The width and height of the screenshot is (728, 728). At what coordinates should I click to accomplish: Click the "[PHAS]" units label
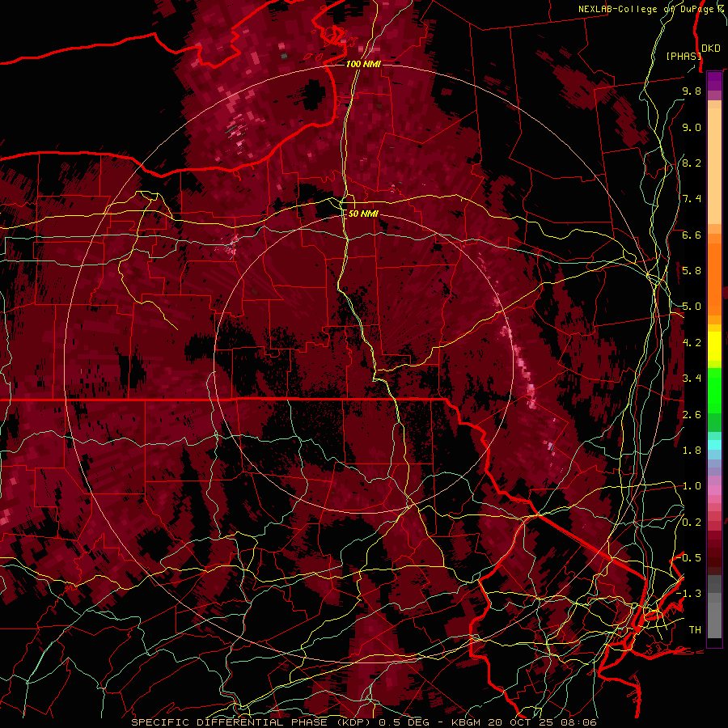[x=684, y=56]
